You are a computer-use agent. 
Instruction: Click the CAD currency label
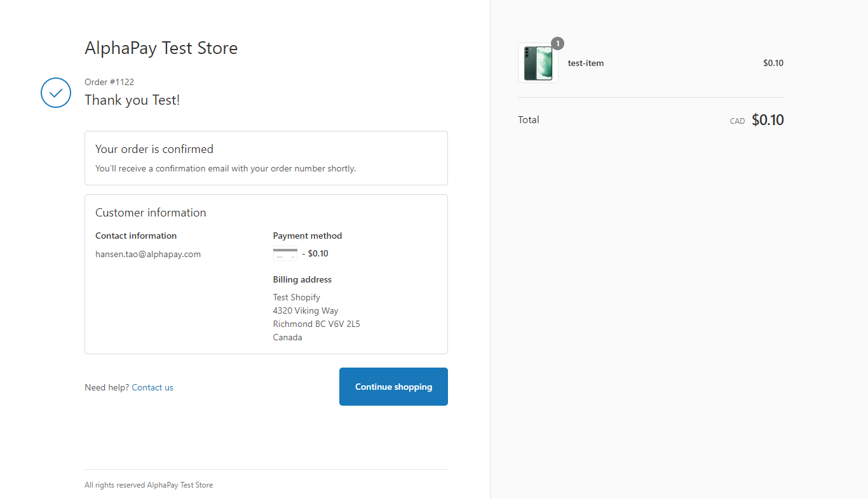(x=737, y=121)
